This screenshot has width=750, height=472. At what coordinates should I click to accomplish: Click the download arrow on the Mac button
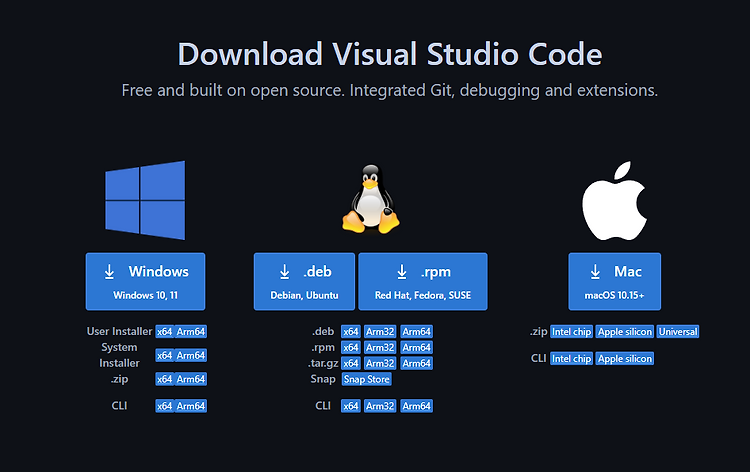(595, 272)
